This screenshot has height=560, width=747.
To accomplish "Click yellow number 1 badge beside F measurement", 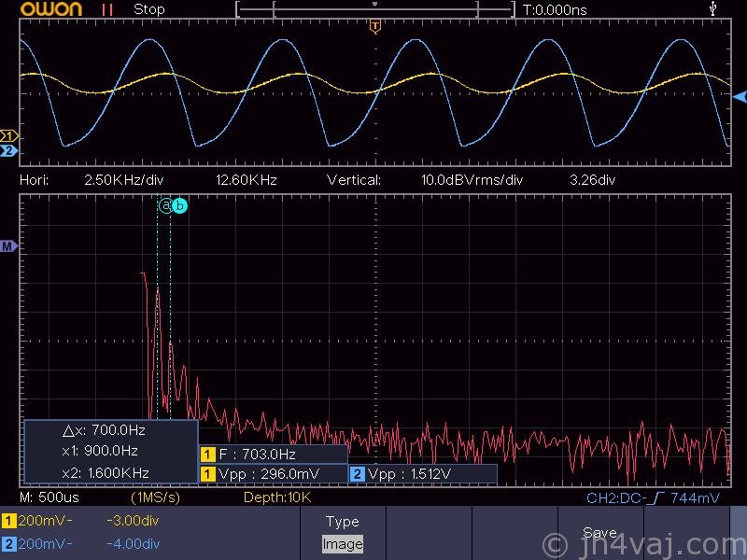I will (207, 455).
